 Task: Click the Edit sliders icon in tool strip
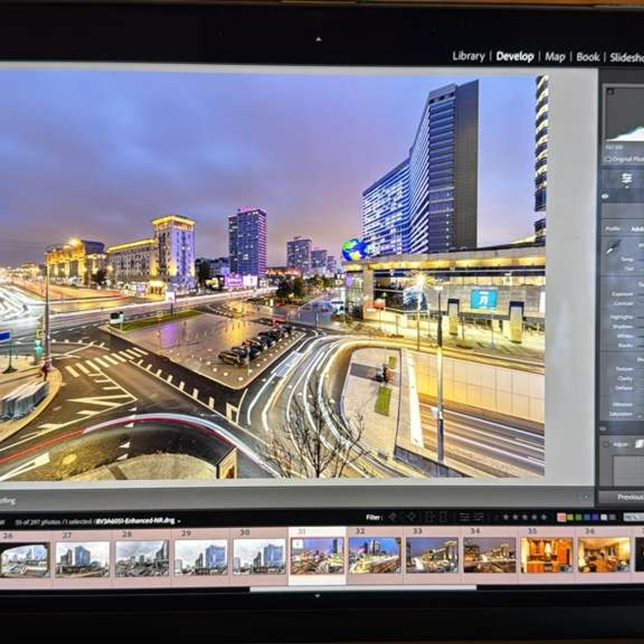626,179
